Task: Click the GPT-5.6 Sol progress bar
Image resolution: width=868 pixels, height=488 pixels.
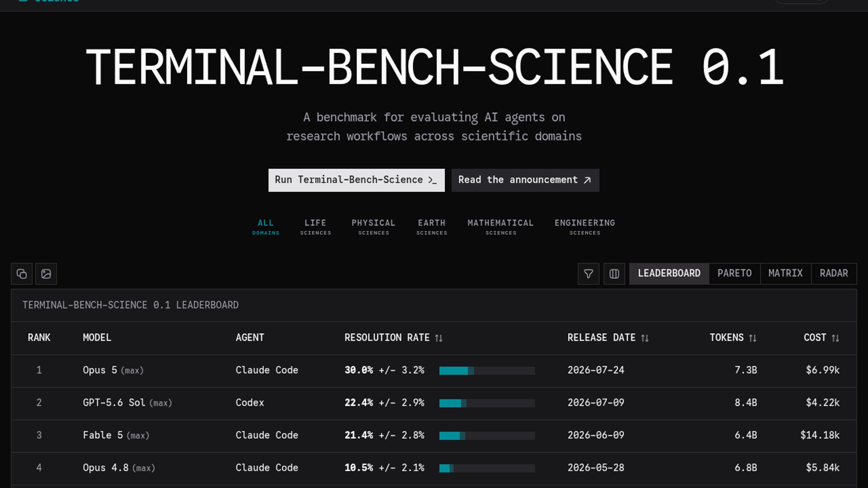Action: tap(487, 404)
